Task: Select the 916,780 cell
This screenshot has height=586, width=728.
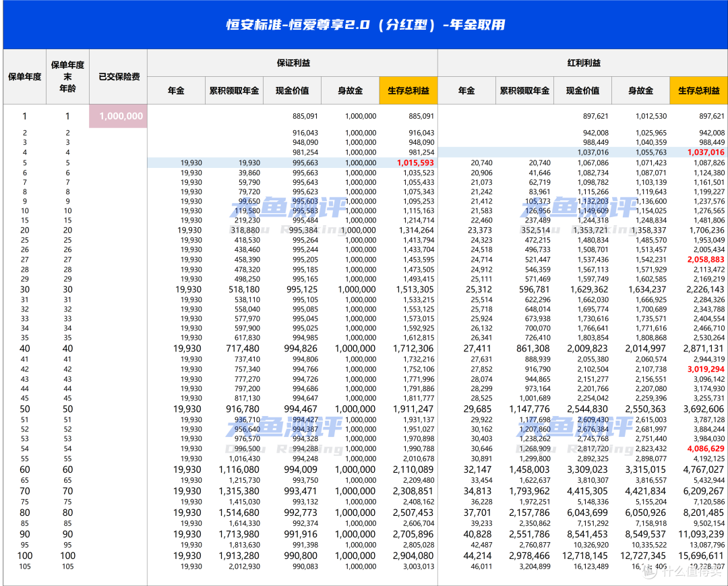Action: pyautogui.click(x=243, y=409)
